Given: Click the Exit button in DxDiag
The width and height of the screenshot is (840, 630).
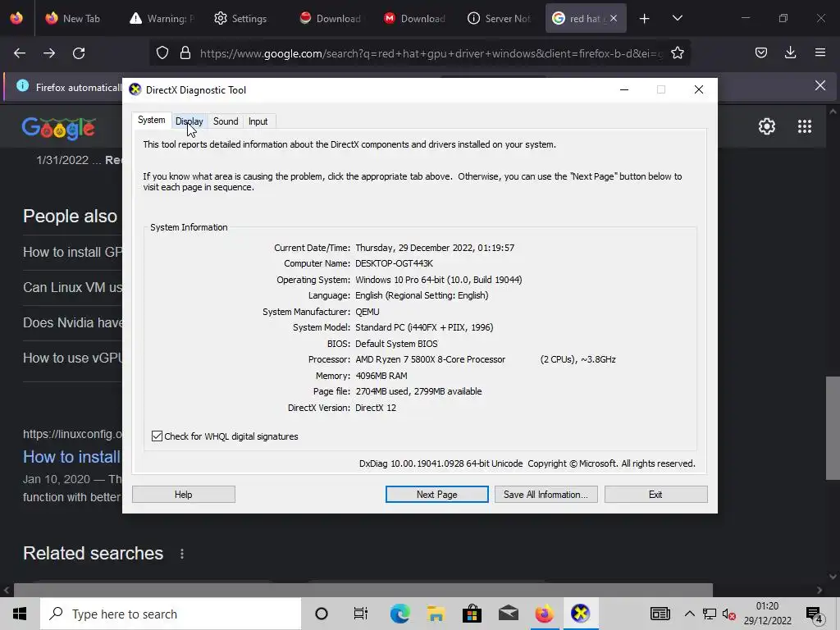Looking at the screenshot, I should coord(655,495).
